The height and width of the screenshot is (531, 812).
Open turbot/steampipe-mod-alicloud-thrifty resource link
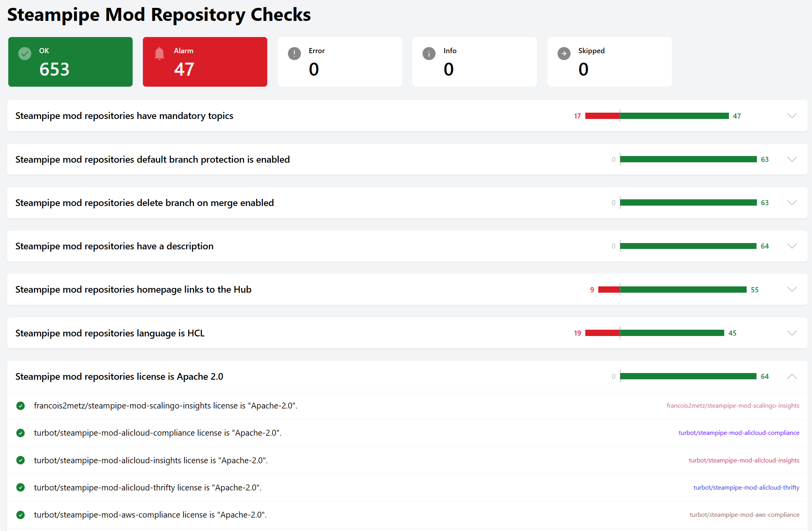point(746,488)
